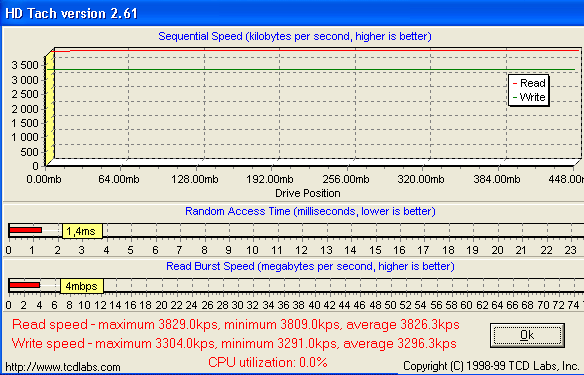Click the Read Burst Speed heading
The image size is (584, 375).
(310, 267)
